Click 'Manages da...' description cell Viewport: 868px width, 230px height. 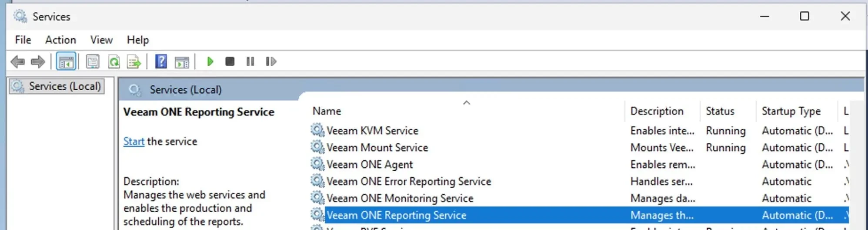click(x=663, y=199)
